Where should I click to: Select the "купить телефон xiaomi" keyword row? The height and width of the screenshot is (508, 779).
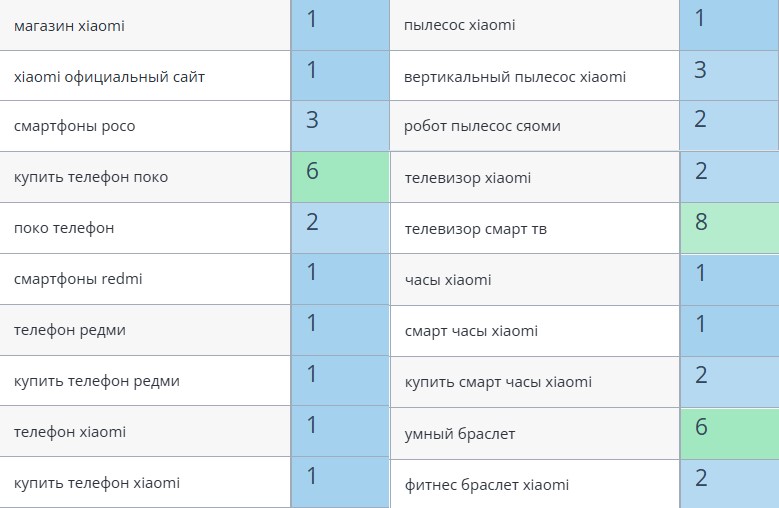tap(97, 483)
